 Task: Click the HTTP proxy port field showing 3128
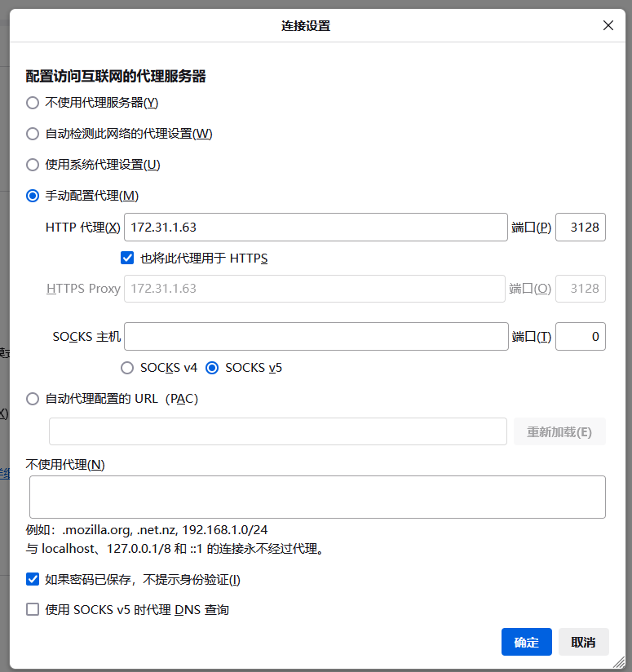(580, 228)
